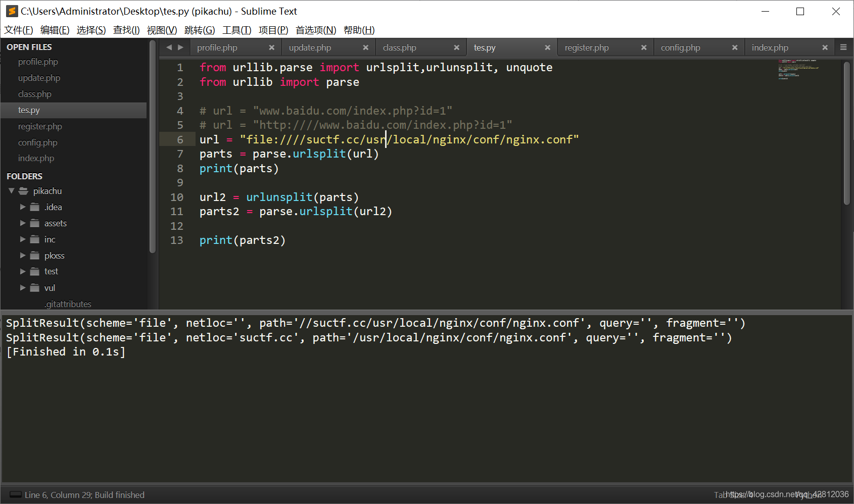This screenshot has height=504, width=854.
Task: Click the url2 = urlunsplit(parts) line
Action: click(x=279, y=197)
